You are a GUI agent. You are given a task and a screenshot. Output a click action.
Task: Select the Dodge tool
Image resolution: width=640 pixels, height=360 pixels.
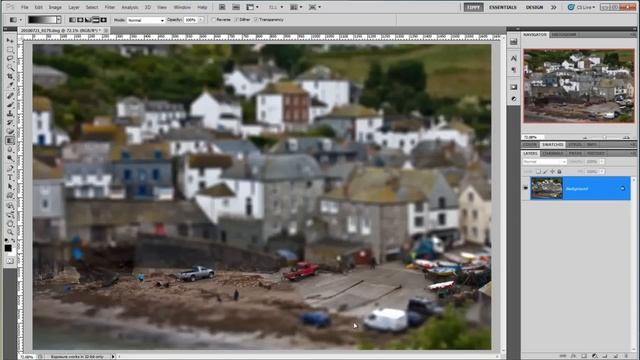[10, 158]
